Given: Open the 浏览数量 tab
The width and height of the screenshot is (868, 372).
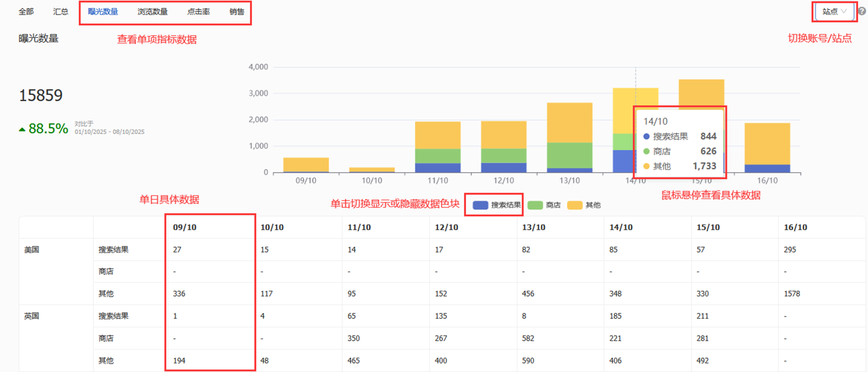Looking at the screenshot, I should coord(152,12).
